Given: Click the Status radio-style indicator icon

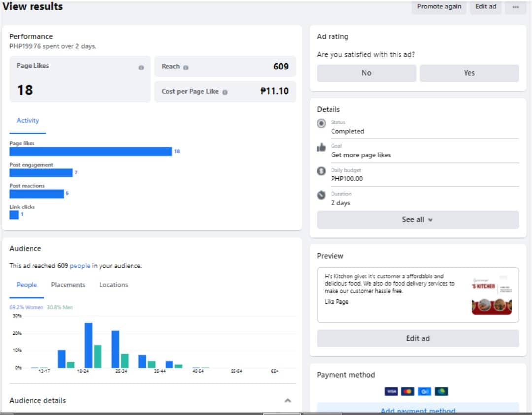Looking at the screenshot, I should [x=321, y=124].
